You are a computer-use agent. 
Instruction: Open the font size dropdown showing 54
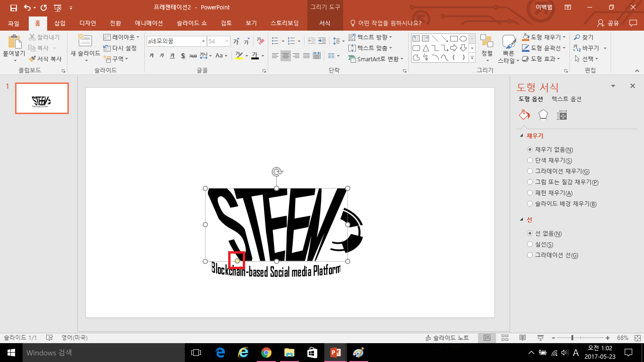click(227, 41)
